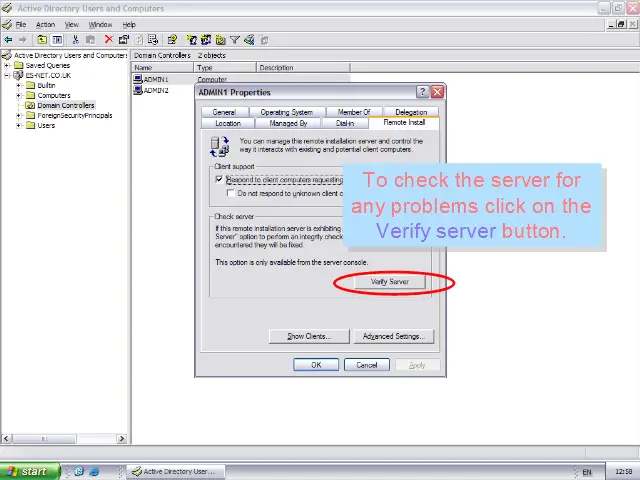The width and height of the screenshot is (640, 480).
Task: Enable Do not respond to unknown client
Action: click(229, 193)
